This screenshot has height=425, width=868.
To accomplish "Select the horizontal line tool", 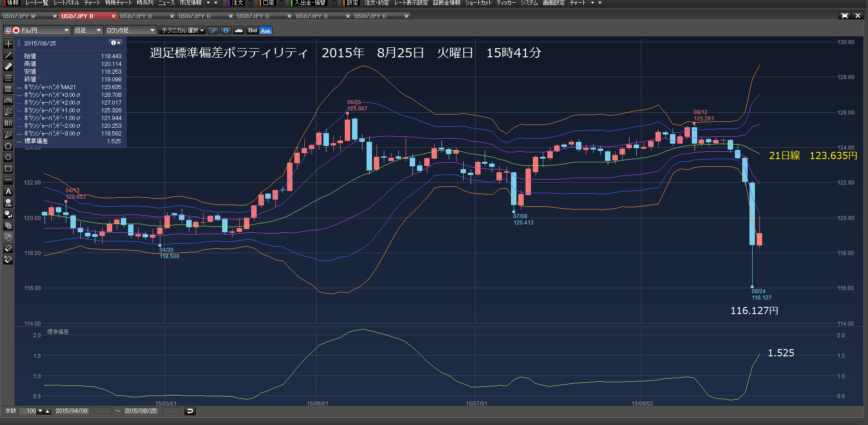I will coord(8,180).
